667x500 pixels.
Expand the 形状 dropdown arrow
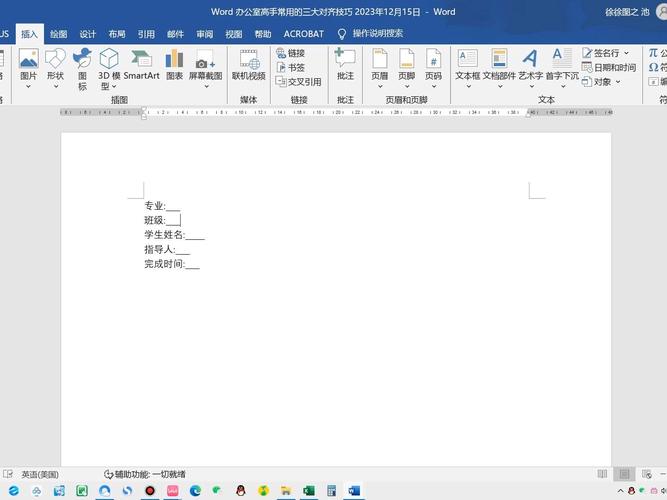click(x=56, y=86)
